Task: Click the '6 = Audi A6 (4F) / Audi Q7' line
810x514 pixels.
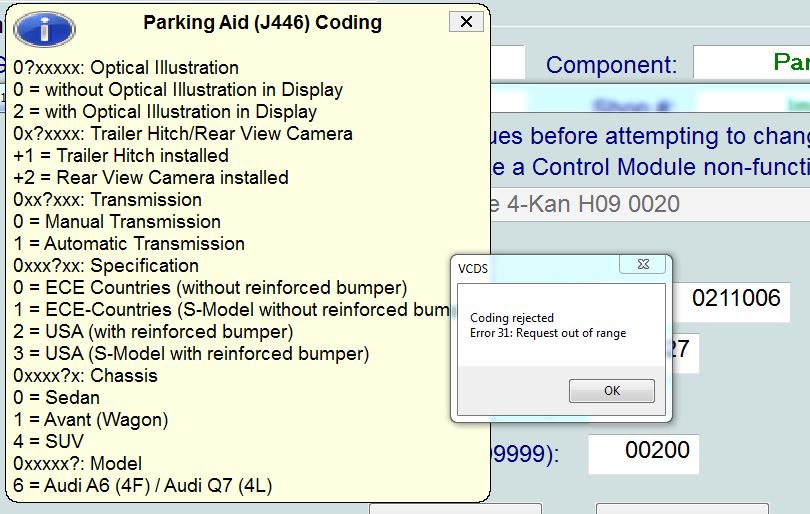Action: coord(143,486)
